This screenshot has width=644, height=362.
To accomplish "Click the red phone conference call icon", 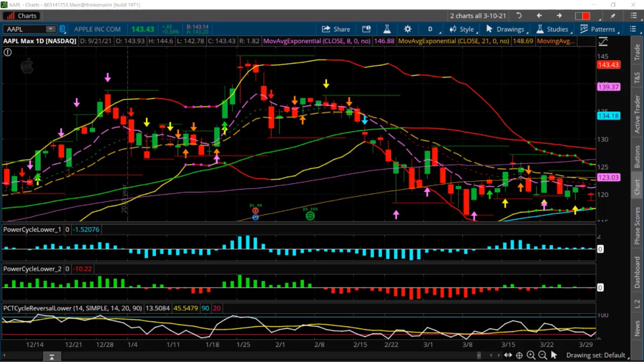I will (255, 210).
